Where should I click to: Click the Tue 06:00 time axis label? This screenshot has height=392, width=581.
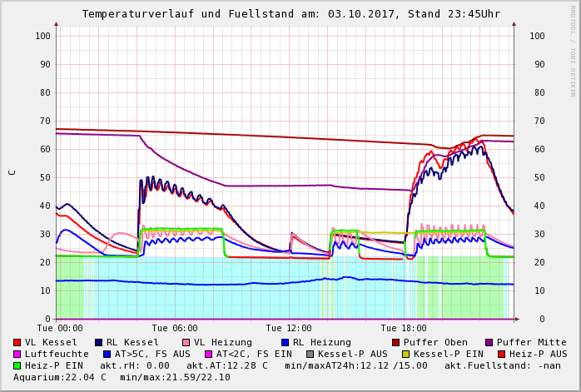[175, 329]
